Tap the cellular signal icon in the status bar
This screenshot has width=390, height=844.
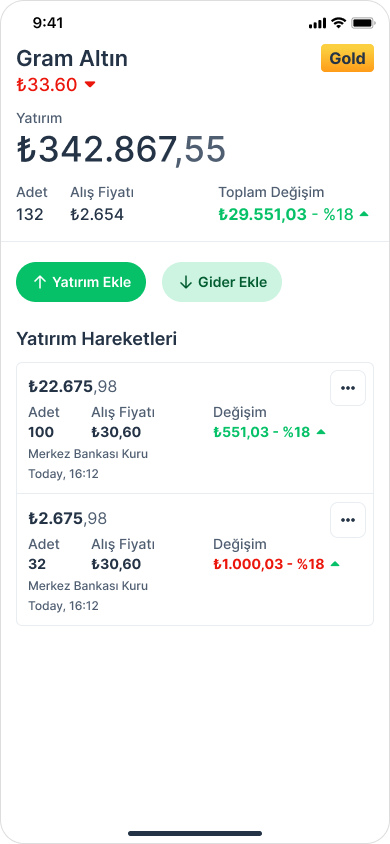click(x=317, y=23)
